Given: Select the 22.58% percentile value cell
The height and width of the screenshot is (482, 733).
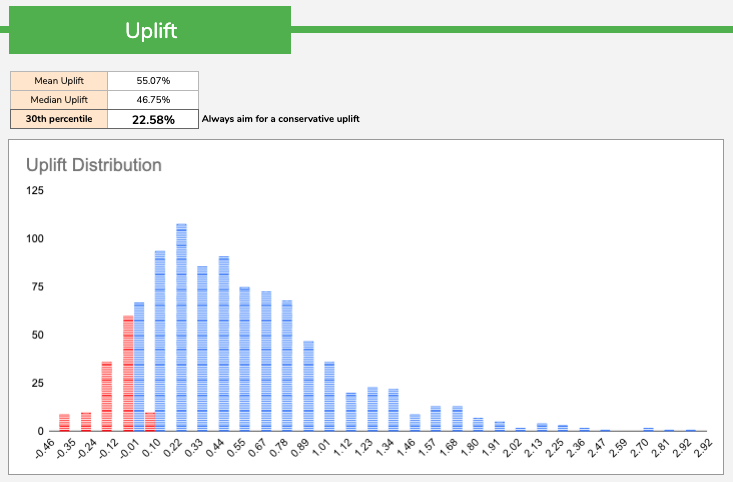Looking at the screenshot, I should (x=153, y=119).
